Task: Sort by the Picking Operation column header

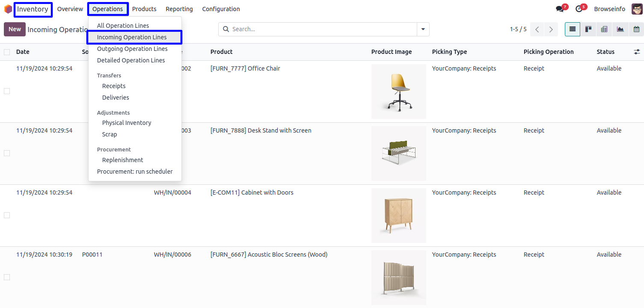Action: tap(549, 52)
